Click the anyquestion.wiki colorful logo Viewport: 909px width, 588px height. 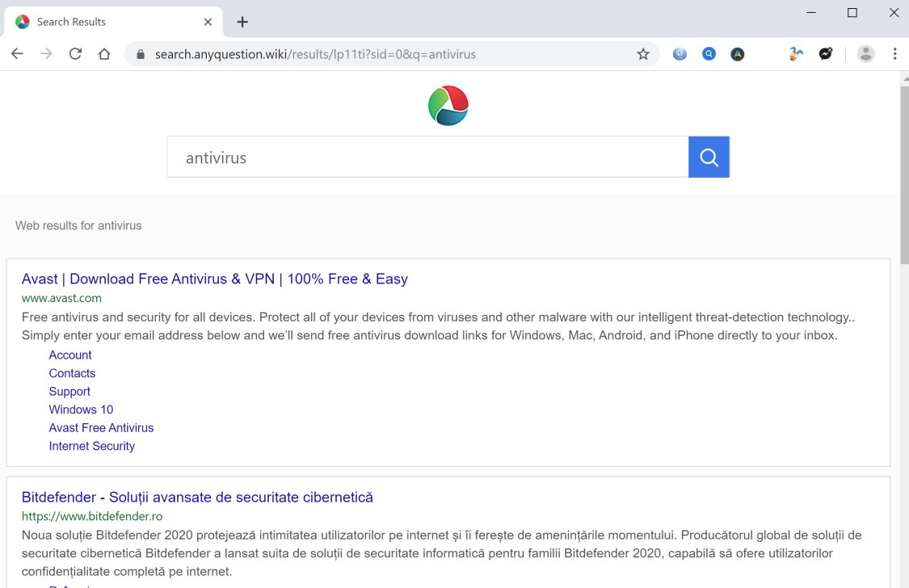(448, 106)
